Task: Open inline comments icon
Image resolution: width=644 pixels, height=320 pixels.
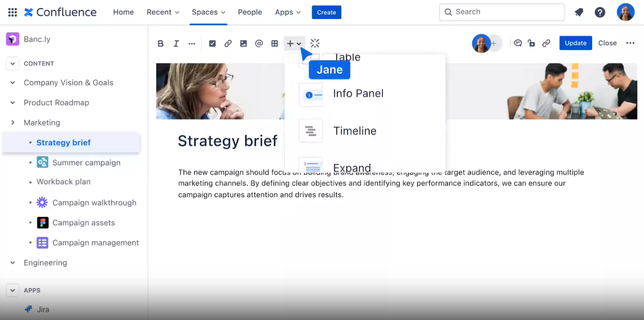Action: tap(518, 43)
